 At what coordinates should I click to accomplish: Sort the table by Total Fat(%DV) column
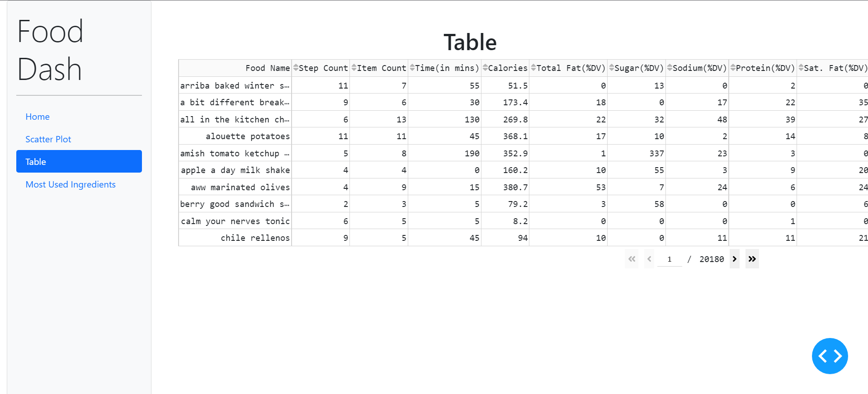(533, 68)
